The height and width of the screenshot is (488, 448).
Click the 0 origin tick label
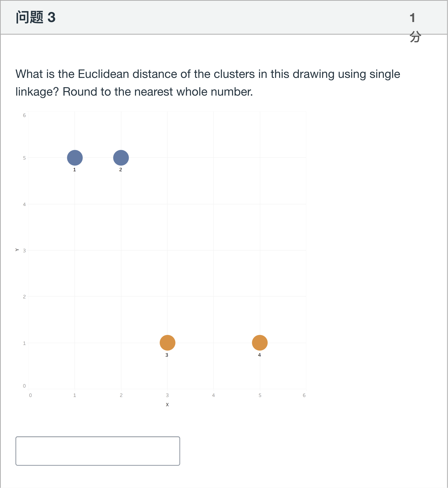(30, 395)
